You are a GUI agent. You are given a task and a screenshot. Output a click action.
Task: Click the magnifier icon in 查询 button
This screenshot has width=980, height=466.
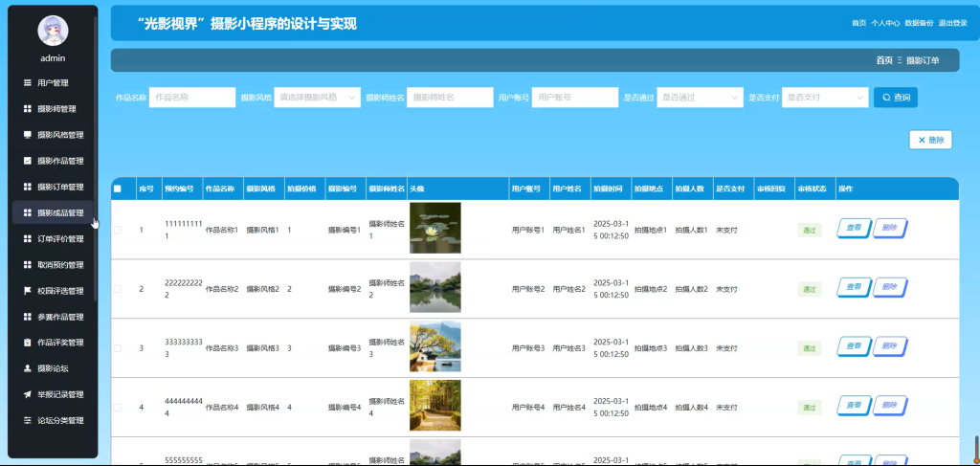point(885,98)
